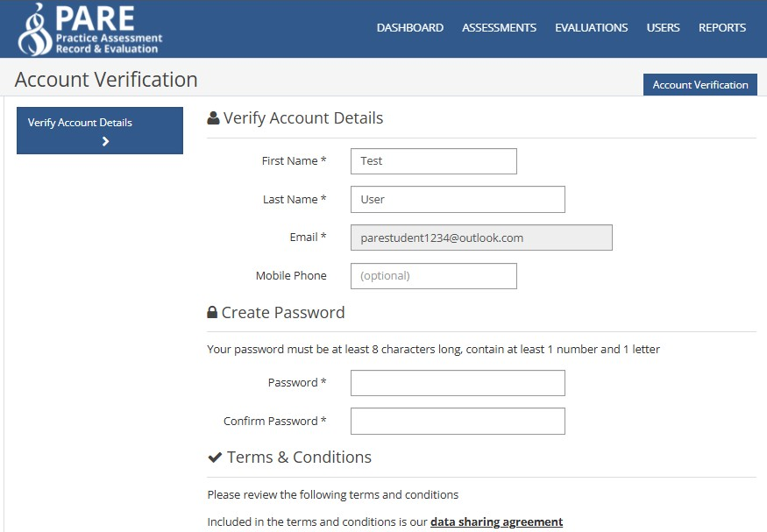This screenshot has width=767, height=532.
Task: Focus the optional Mobile Phone field
Action: (433, 276)
